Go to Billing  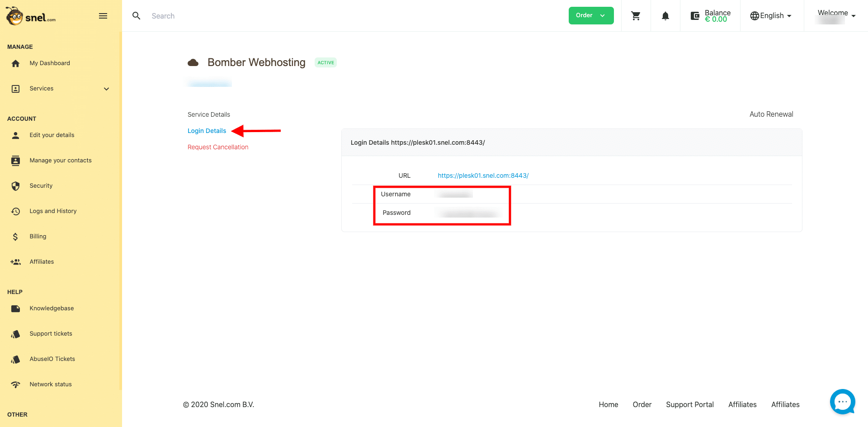click(x=38, y=237)
